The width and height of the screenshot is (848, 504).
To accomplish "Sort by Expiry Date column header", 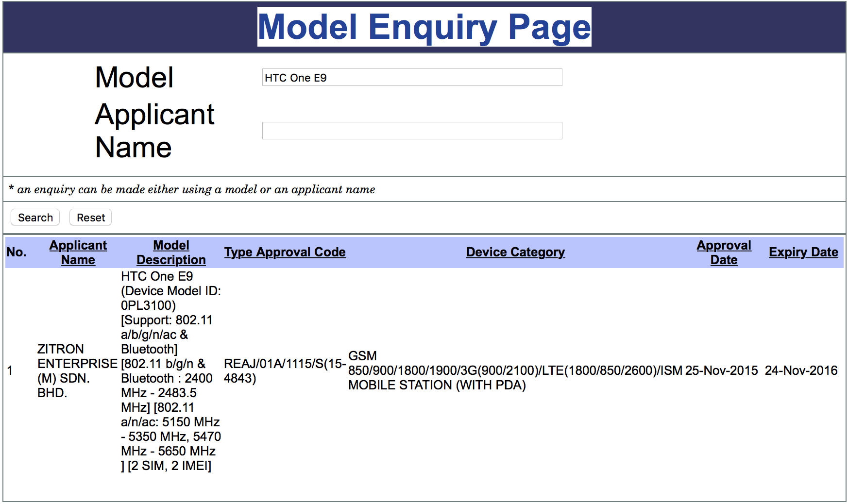I will (x=803, y=252).
